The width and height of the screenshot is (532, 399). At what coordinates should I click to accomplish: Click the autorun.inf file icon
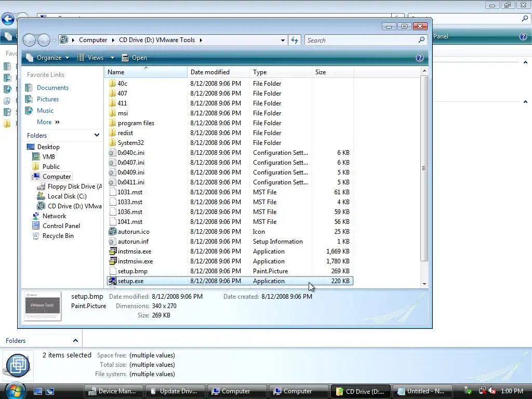point(112,242)
